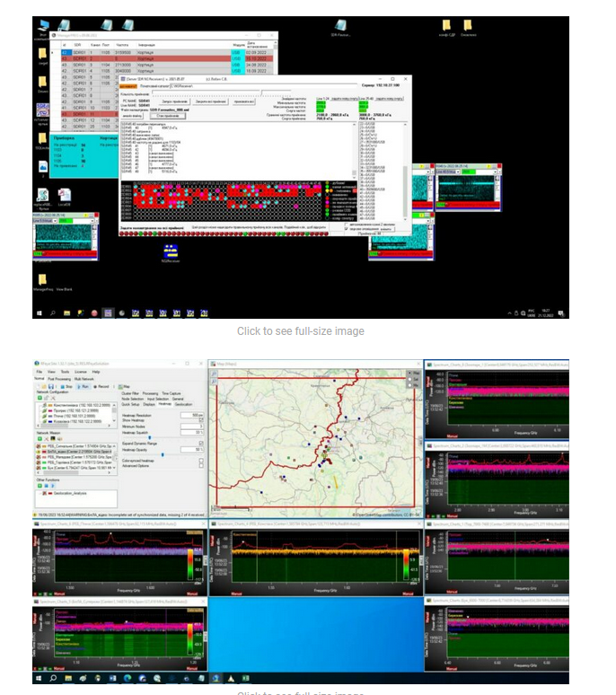This screenshot has height=695, width=616.
Task: Click the 'Закрити всі приймачі' button
Action: [210, 101]
